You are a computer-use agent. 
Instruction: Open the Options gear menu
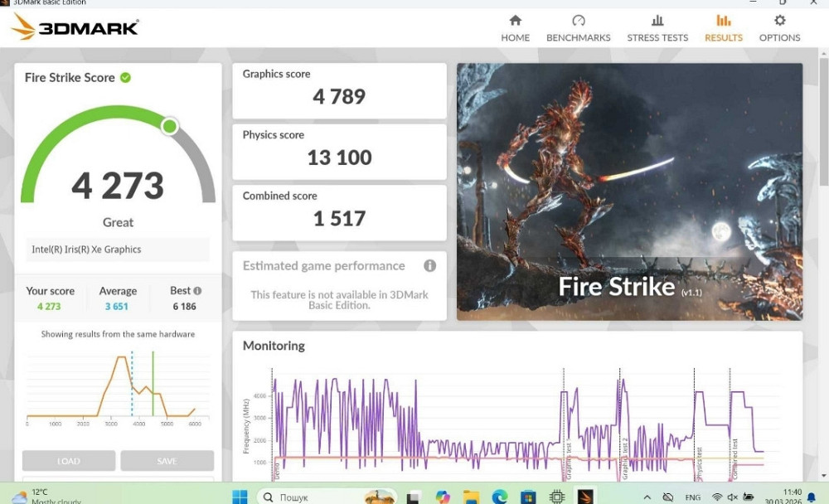pyautogui.click(x=779, y=28)
